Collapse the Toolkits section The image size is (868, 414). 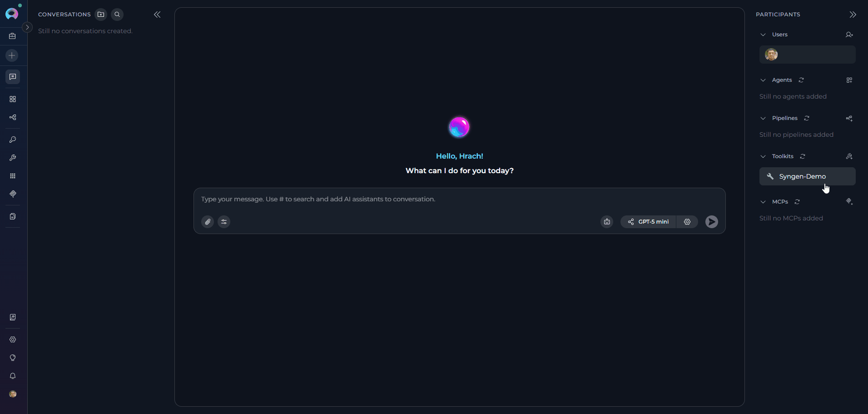763,156
